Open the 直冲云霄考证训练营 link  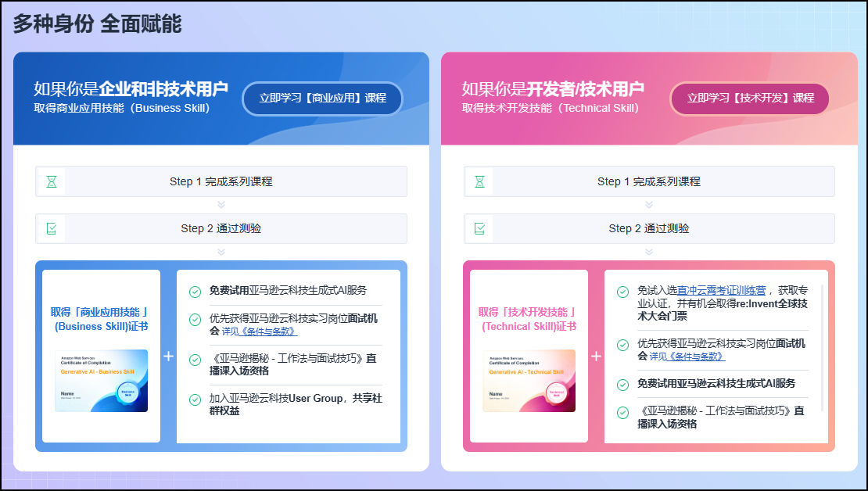721,290
